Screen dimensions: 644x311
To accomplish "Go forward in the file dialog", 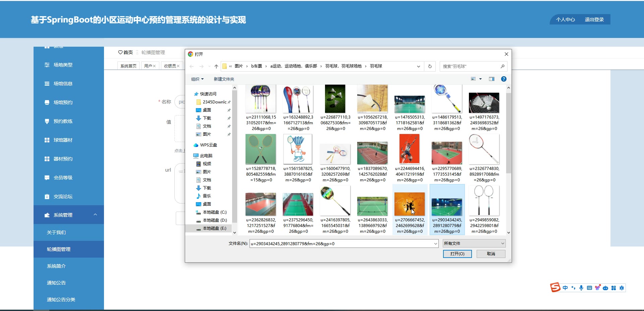I will point(201,66).
